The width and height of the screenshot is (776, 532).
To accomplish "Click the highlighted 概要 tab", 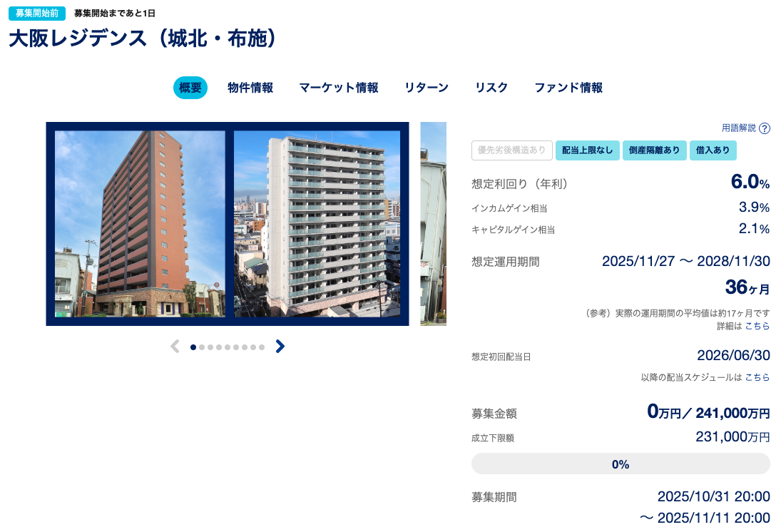I will (x=190, y=88).
